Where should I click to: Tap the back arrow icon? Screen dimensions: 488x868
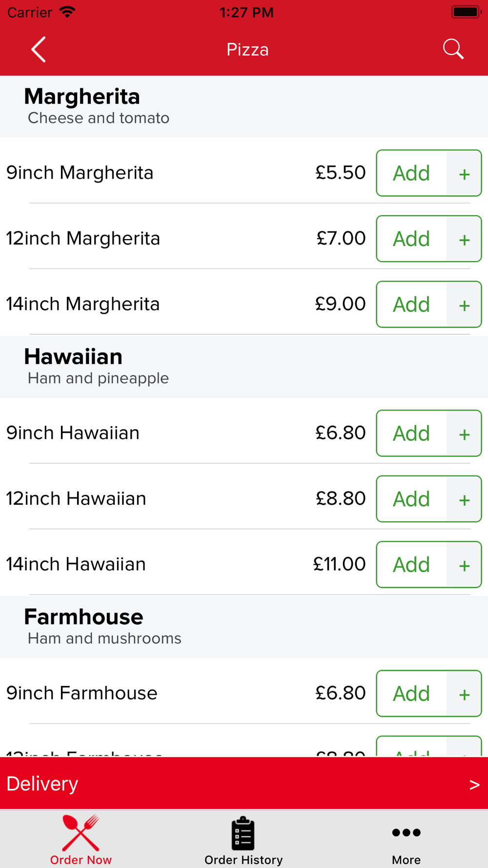[x=39, y=49]
